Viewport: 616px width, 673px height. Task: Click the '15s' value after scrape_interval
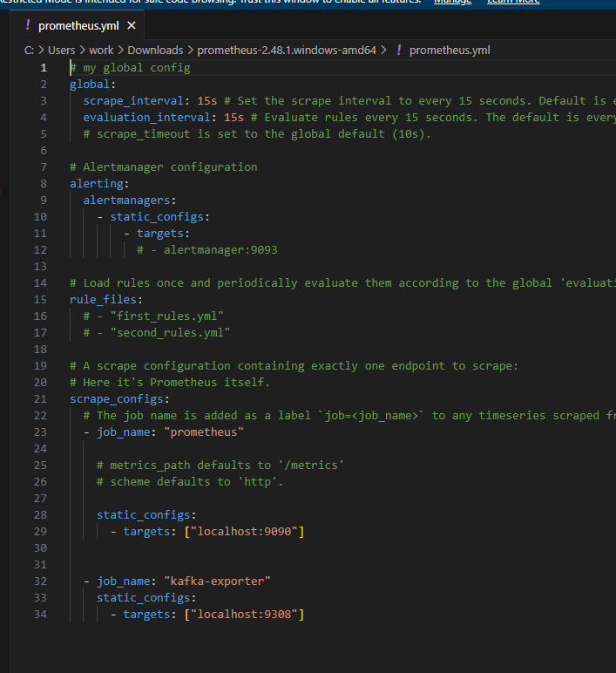coord(207,101)
